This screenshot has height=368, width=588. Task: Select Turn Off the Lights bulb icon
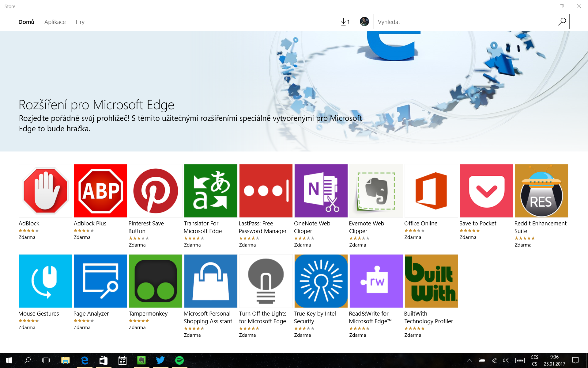click(x=266, y=281)
